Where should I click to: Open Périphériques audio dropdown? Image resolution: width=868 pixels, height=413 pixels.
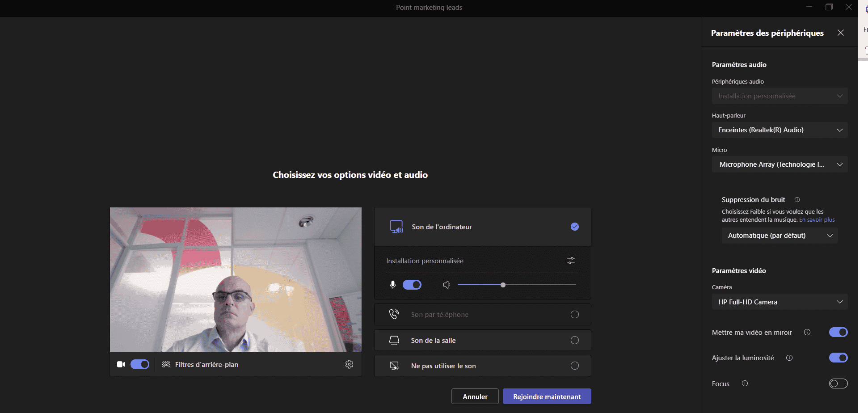tap(780, 96)
